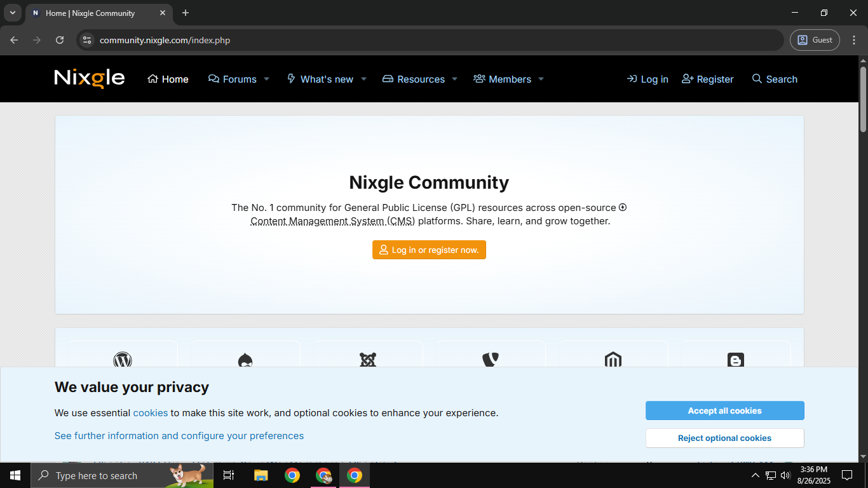Click Register link in header
868x488 pixels.
pos(708,79)
